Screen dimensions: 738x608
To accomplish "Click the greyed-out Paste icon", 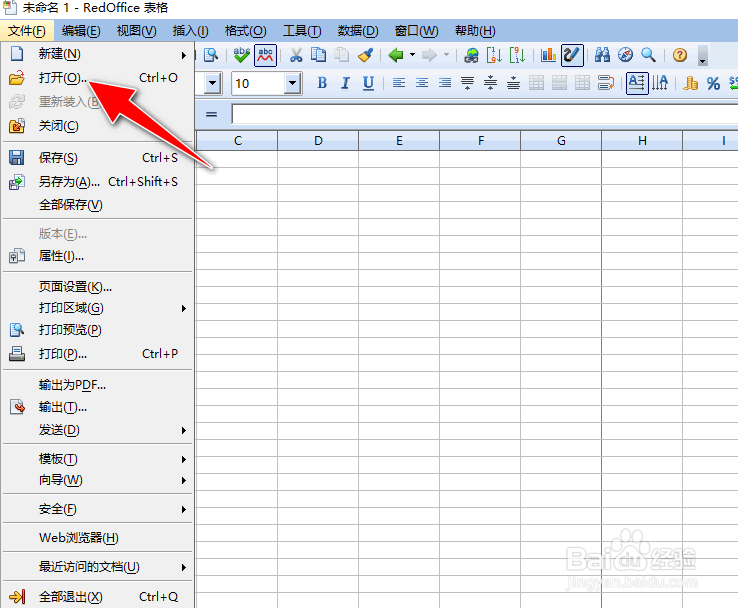I will click(x=342, y=56).
